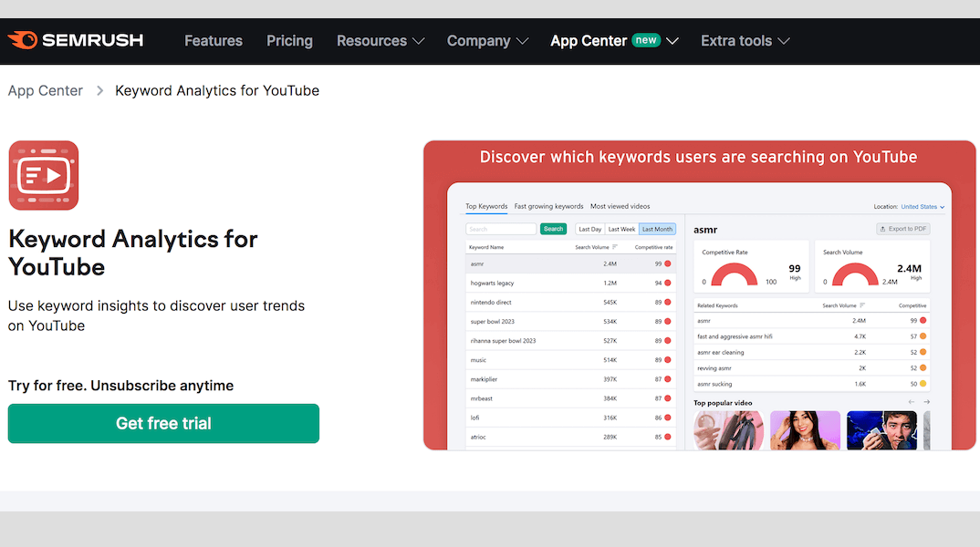Select the super bowl 2023 row
Image resolution: width=980 pixels, height=547 pixels.
coord(570,322)
